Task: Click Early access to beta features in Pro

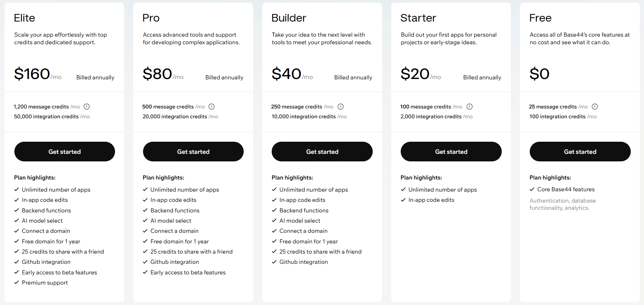Action: [188, 272]
